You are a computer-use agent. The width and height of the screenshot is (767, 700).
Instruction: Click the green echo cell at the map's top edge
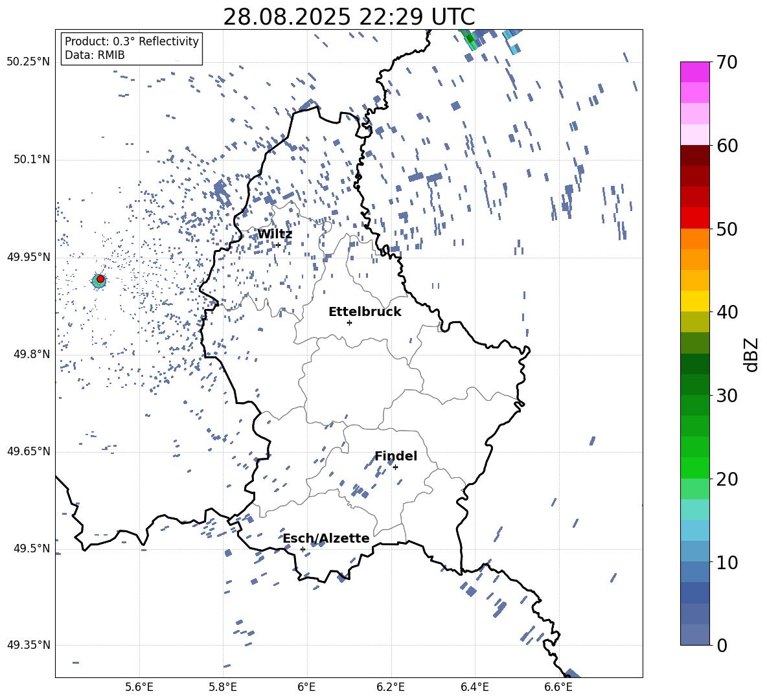pos(470,39)
